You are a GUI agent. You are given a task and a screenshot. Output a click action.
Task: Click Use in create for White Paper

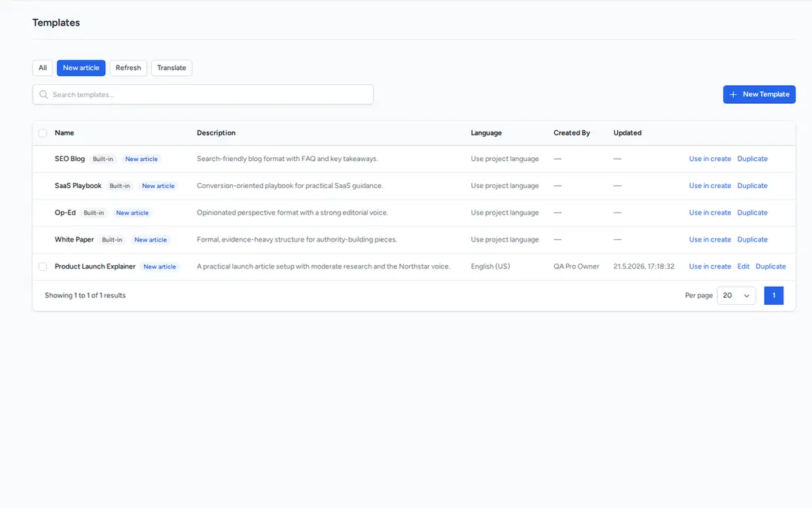point(710,239)
